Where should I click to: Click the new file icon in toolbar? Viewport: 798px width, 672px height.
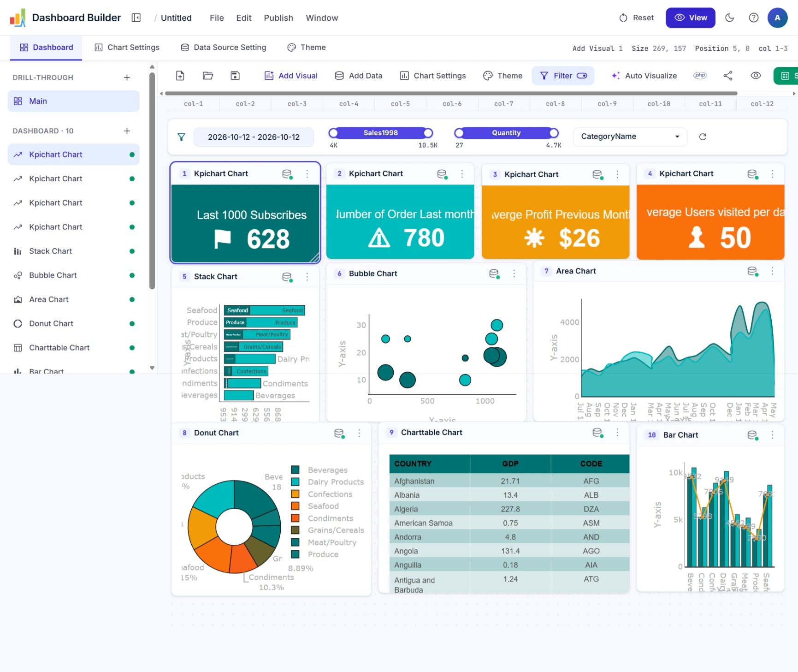(x=180, y=76)
